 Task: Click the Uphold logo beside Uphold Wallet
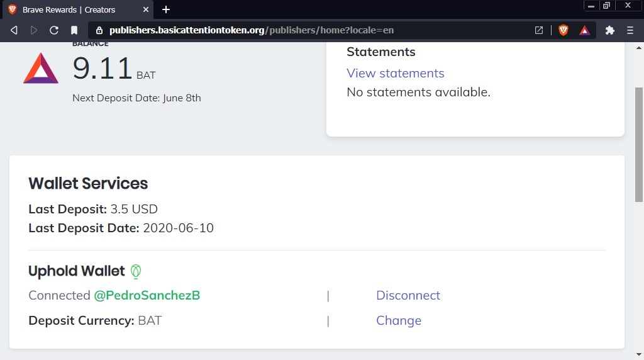[136, 271]
